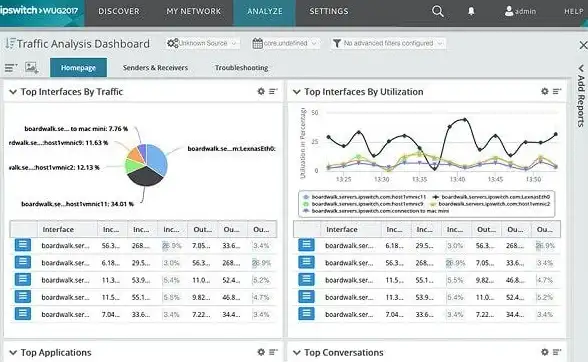This screenshot has width=588, height=362.
Task: Open the MY NETWORK menu
Action: point(194,11)
